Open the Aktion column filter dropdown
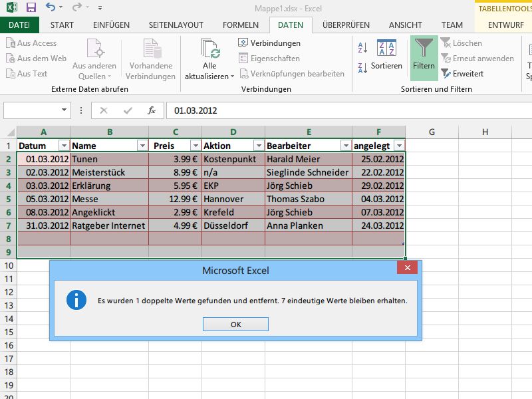 click(259, 146)
